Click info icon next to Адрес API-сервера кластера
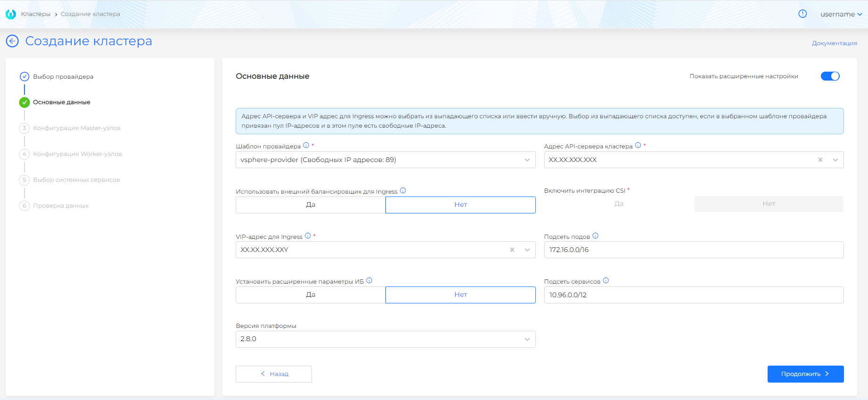The image size is (868, 400). (x=638, y=146)
